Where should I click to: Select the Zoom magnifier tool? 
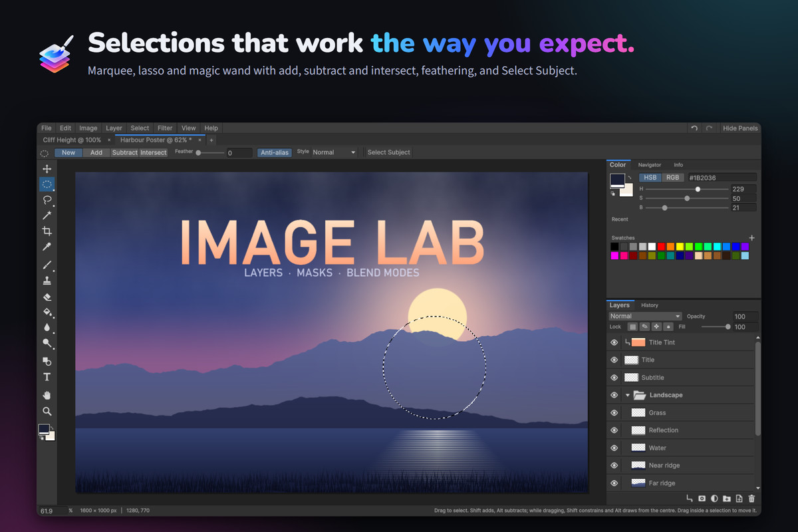point(47,411)
